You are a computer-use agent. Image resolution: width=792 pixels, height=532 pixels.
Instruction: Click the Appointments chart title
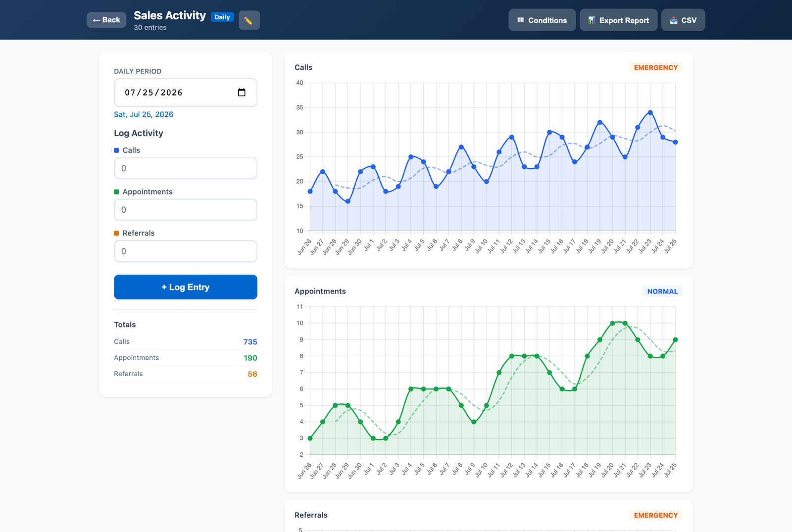coord(320,291)
